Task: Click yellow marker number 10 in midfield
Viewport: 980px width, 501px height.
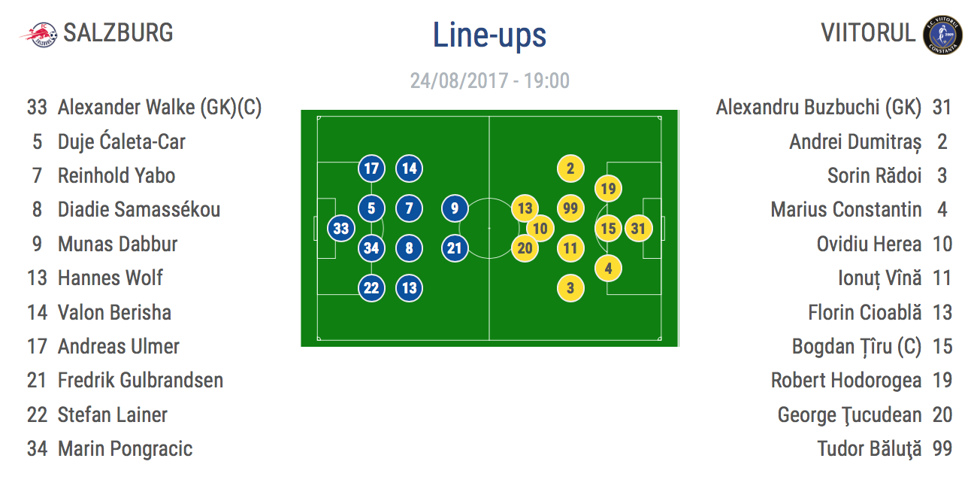Action: [540, 228]
